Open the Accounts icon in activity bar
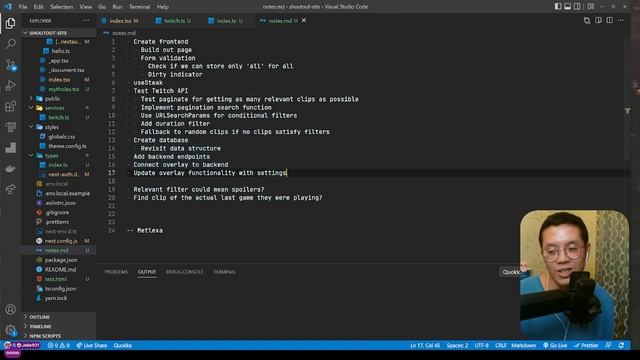This screenshot has height=360, width=640. 11,309
